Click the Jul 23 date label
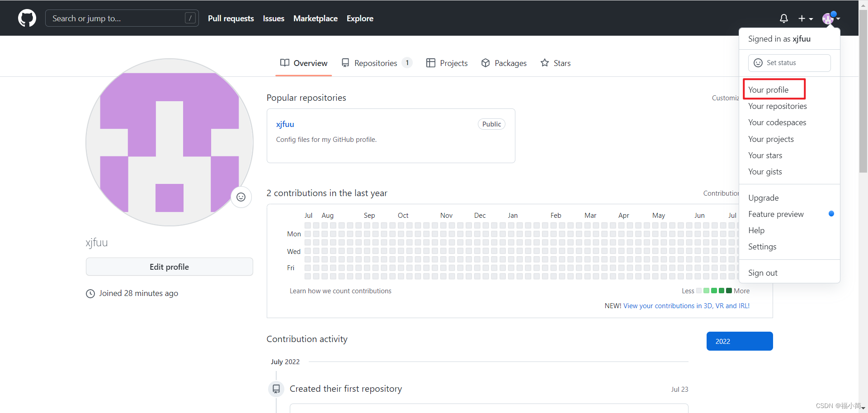 pyautogui.click(x=679, y=389)
